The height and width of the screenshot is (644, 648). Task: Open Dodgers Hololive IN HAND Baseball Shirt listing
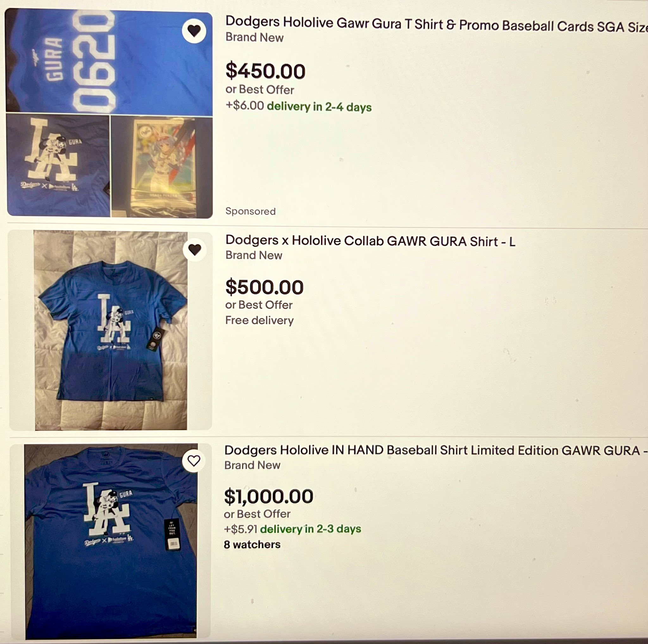click(436, 450)
